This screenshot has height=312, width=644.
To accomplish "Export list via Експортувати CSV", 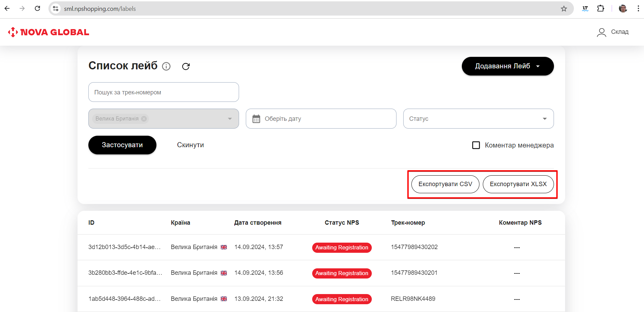I will (445, 184).
